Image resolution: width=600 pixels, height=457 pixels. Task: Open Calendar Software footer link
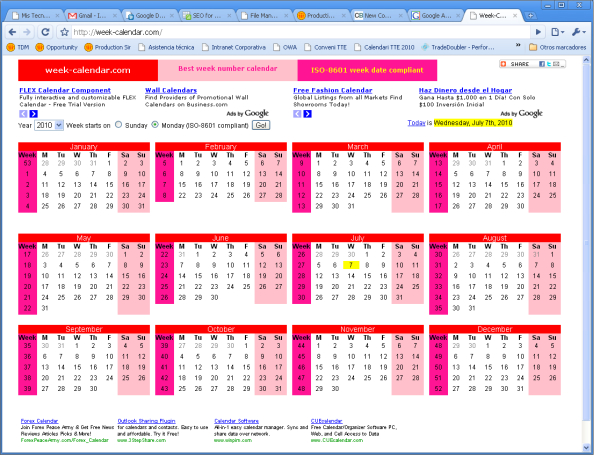click(236, 421)
